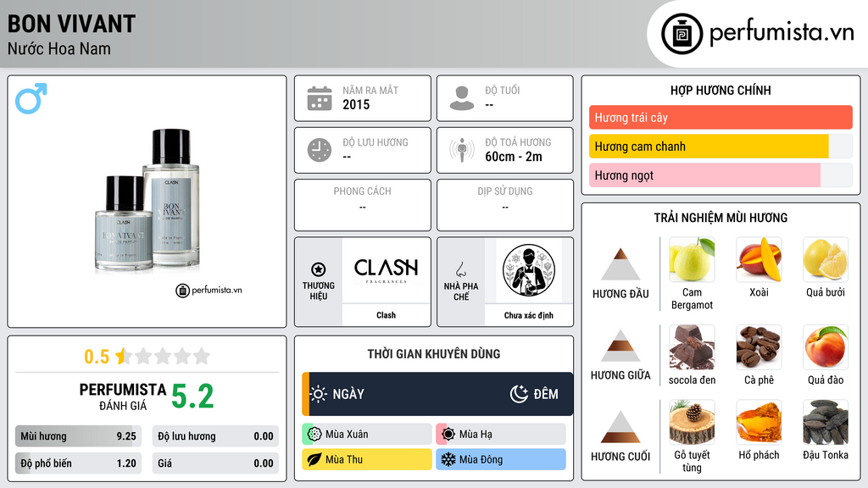Screen dimensions: 868x488
Task: Click the sillage person icon for Độ toả hương
Action: coord(462,150)
